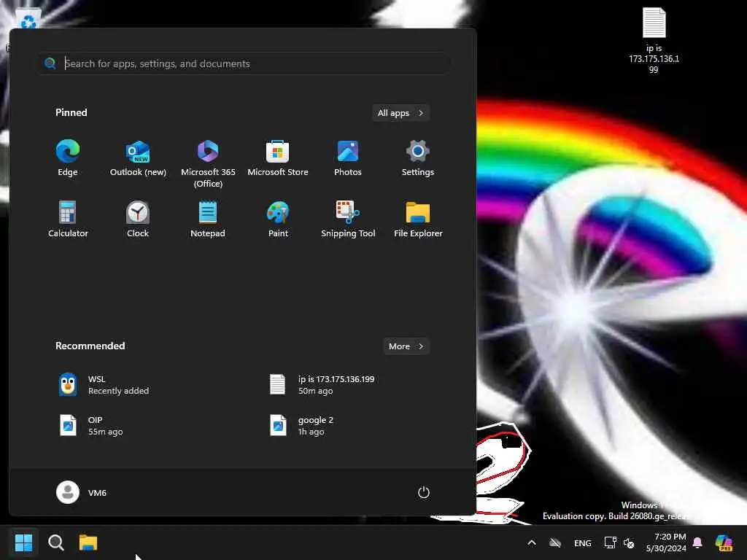Click the ENG language indicator
The width and height of the screenshot is (747, 560).
pyautogui.click(x=582, y=542)
